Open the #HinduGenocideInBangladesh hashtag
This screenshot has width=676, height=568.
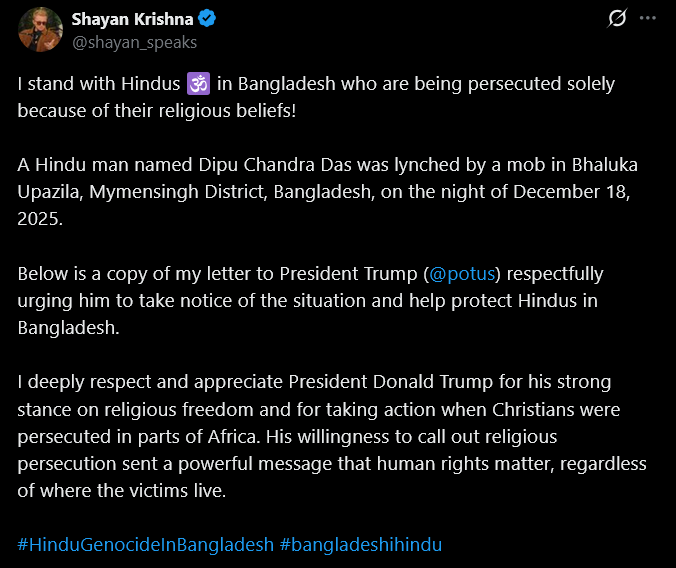[146, 544]
